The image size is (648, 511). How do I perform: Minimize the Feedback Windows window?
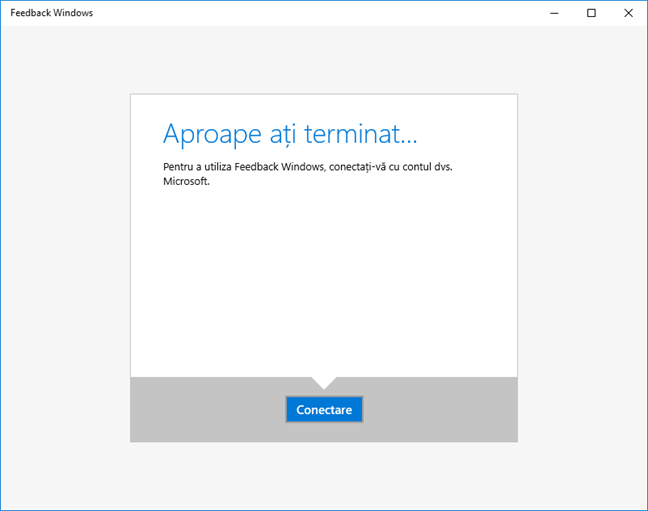tap(554, 13)
